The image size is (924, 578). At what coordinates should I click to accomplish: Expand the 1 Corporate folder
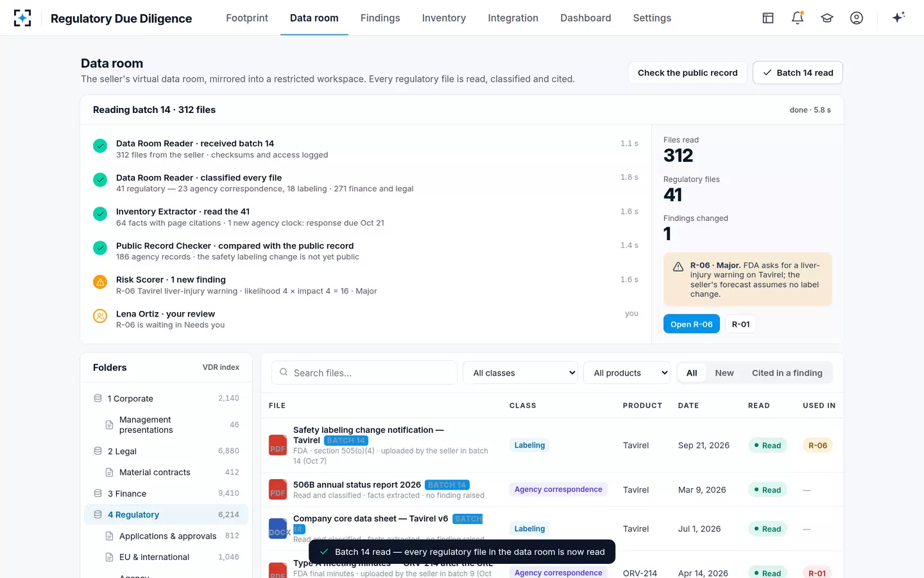click(166, 398)
